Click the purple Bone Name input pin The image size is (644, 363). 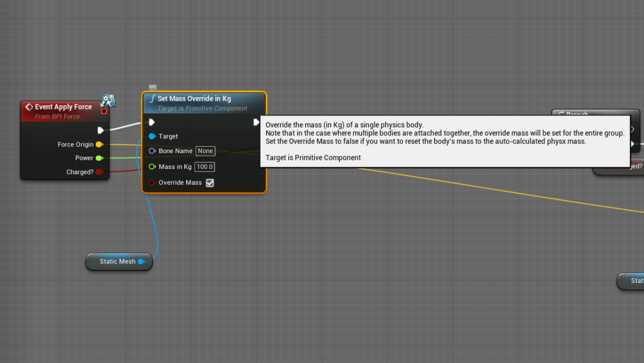click(x=152, y=151)
